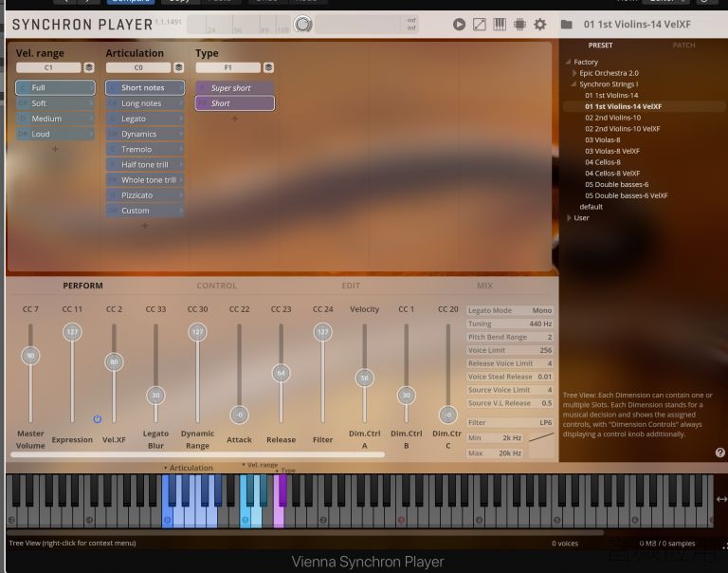Screen dimensions: 728x573
Task: Load preset 04 Cellos-8
Action: pos(602,162)
